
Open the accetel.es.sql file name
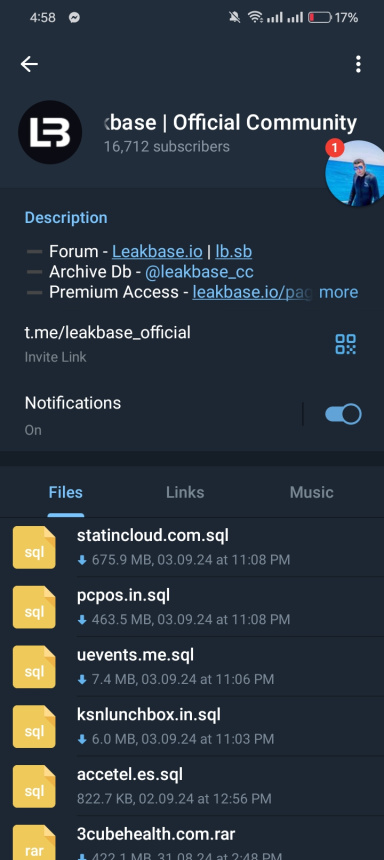pyautogui.click(x=130, y=774)
